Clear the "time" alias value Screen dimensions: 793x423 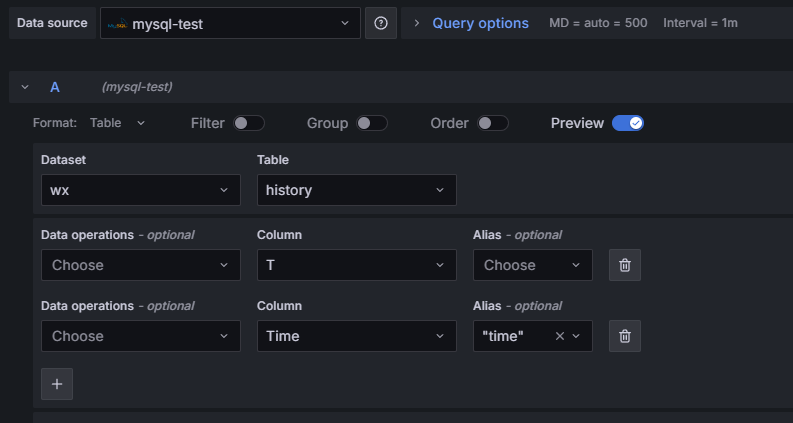(559, 336)
